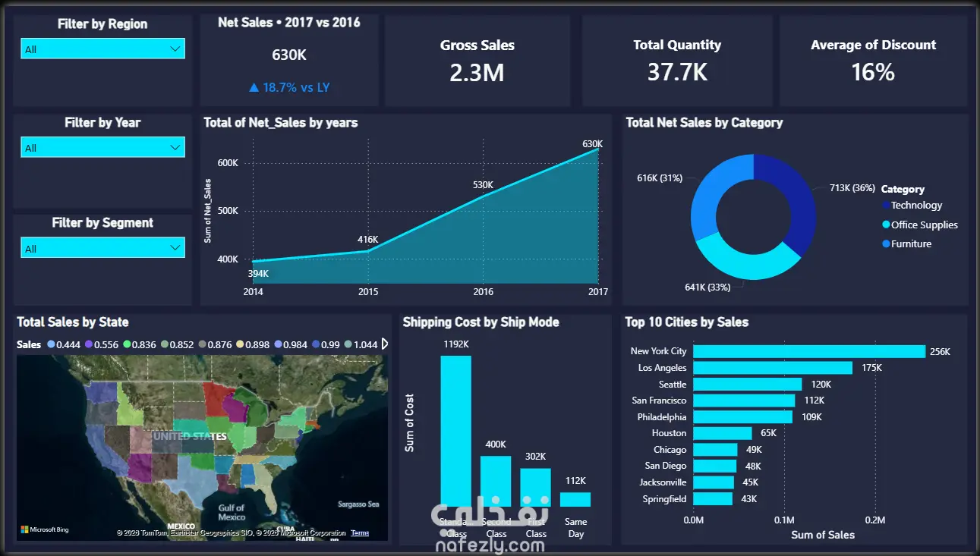Select the Houston sales bar
The width and height of the screenshot is (980, 556).
tap(723, 433)
